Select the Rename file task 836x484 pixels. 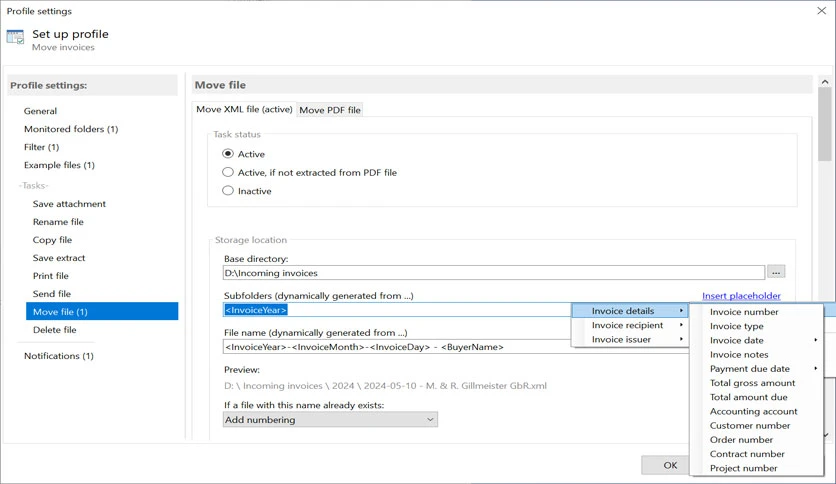click(58, 222)
